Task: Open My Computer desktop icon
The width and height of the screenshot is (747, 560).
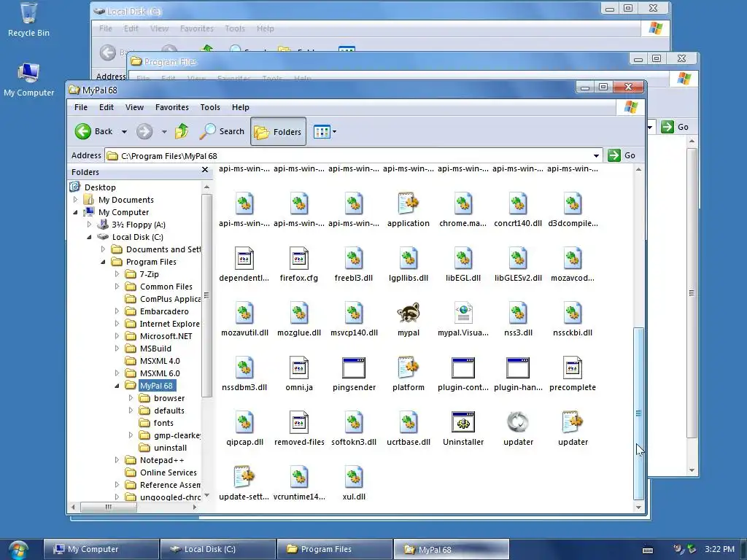Action: tap(28, 80)
